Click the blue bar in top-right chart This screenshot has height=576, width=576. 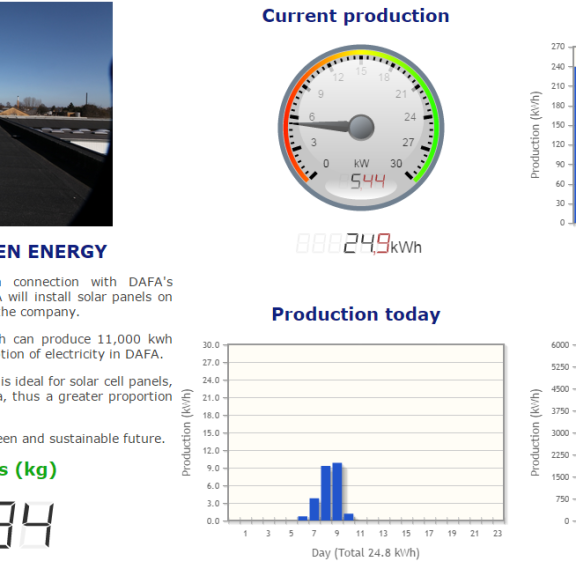[x=574, y=145]
